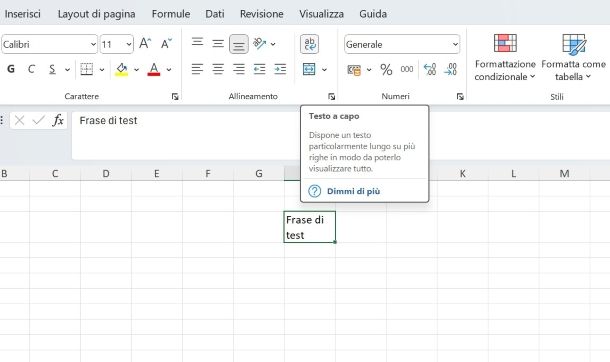
Task: Toggle italic (C) formatting
Action: [31, 69]
